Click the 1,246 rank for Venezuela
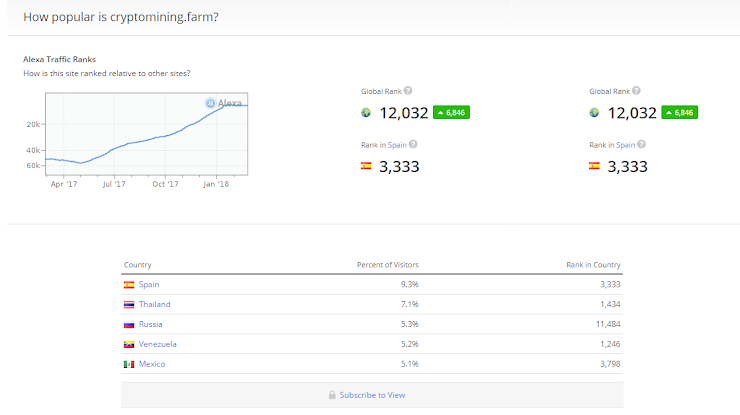The image size is (740, 415). (610, 344)
